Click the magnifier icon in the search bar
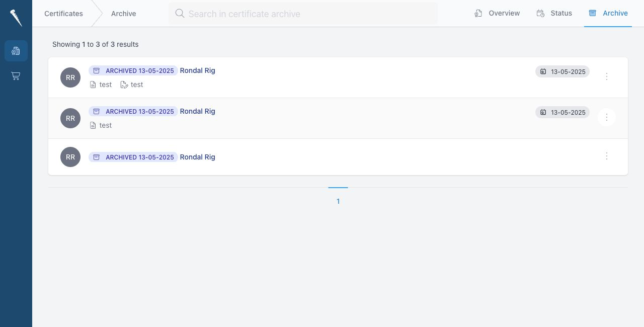This screenshot has height=327, width=644. [x=180, y=14]
